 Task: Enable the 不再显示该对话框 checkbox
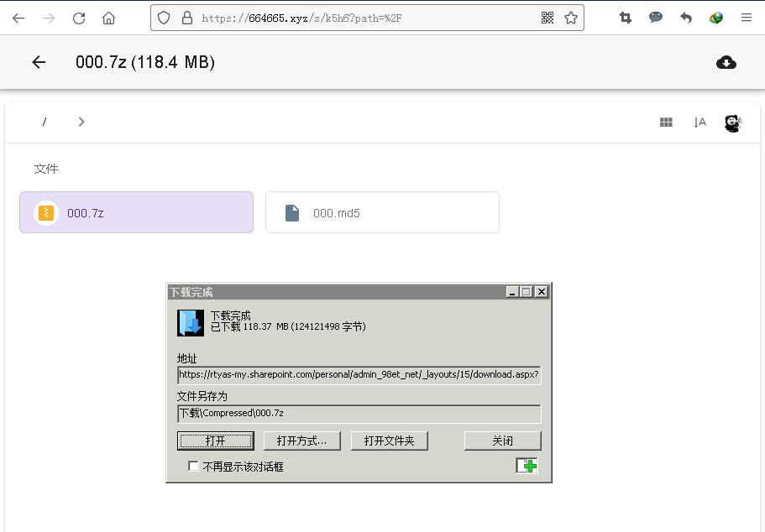194,467
